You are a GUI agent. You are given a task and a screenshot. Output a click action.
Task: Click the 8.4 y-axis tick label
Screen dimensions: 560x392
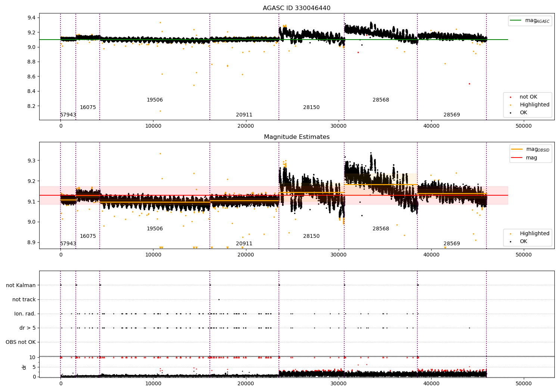pyautogui.click(x=32, y=91)
